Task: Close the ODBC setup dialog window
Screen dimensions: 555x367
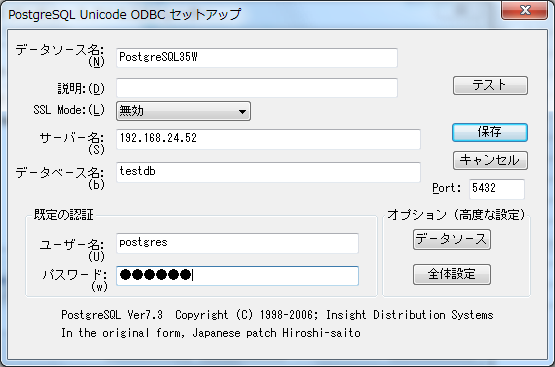Action: (524, 10)
